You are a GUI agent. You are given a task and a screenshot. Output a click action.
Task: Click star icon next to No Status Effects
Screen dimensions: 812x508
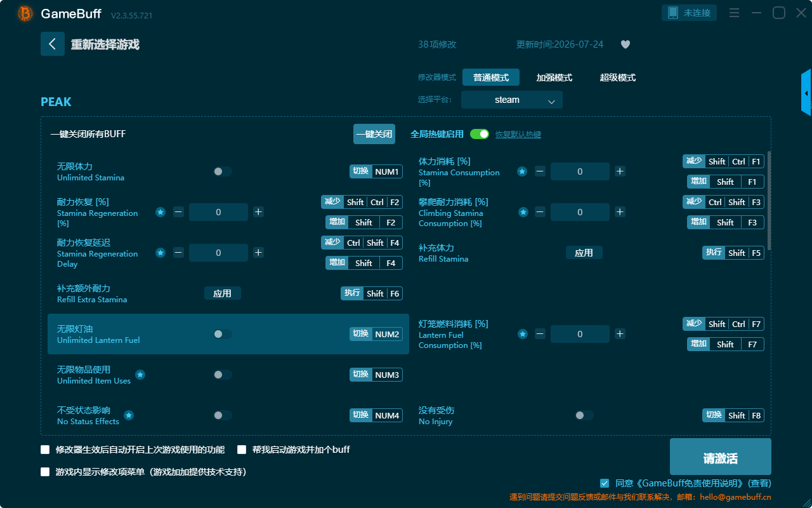pyautogui.click(x=129, y=415)
